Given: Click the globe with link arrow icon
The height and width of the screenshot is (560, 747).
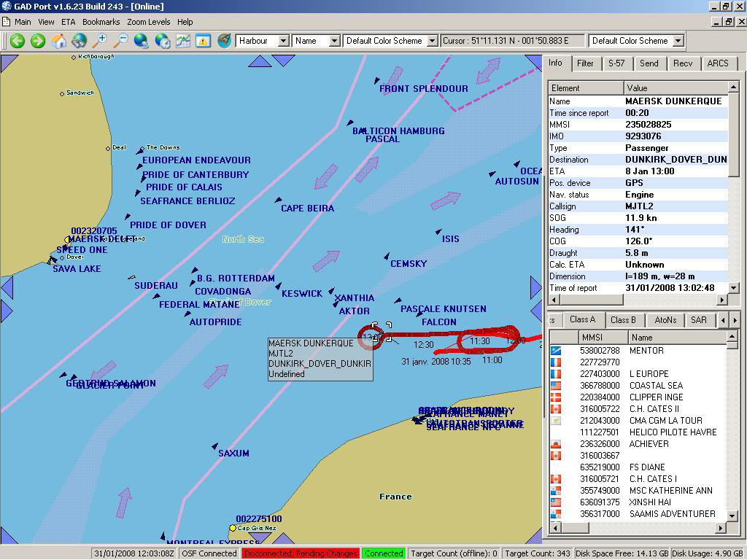Looking at the screenshot, I should coord(142,41).
